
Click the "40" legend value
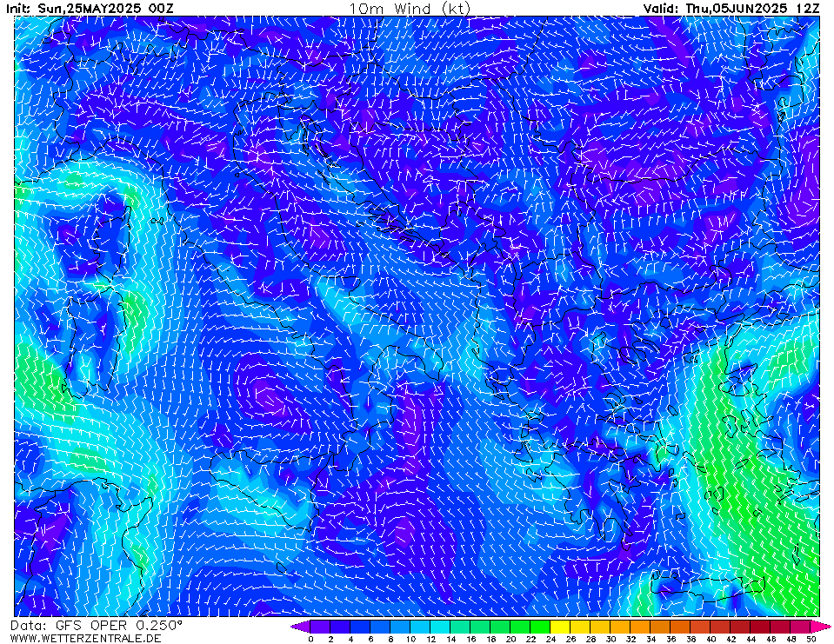point(711,639)
